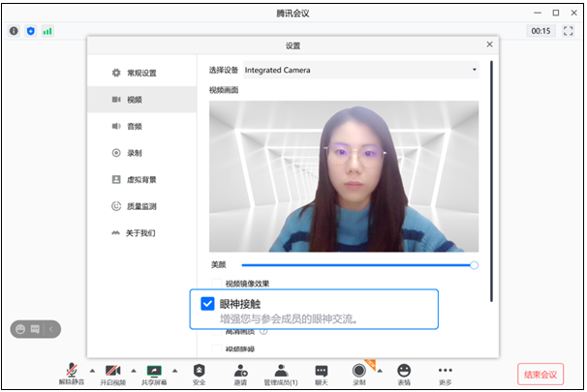
Task: Enable the 视频镜像效果 checkbox
Action: coord(217,284)
